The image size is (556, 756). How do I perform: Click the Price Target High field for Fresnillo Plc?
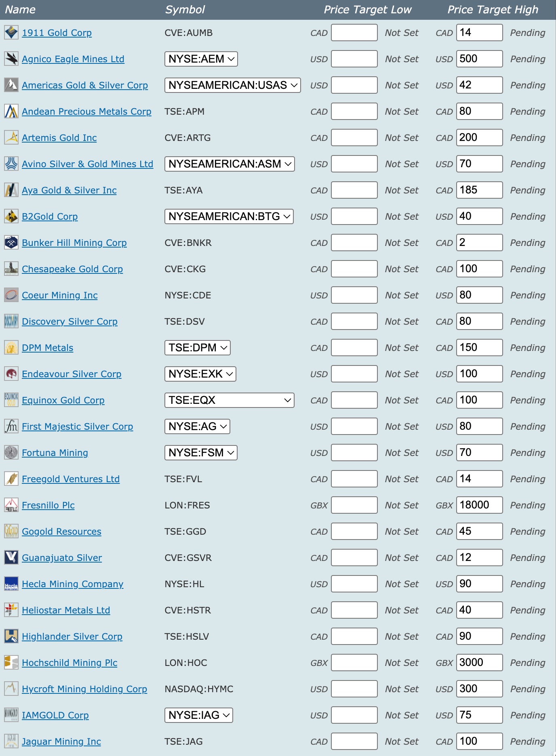480,505
